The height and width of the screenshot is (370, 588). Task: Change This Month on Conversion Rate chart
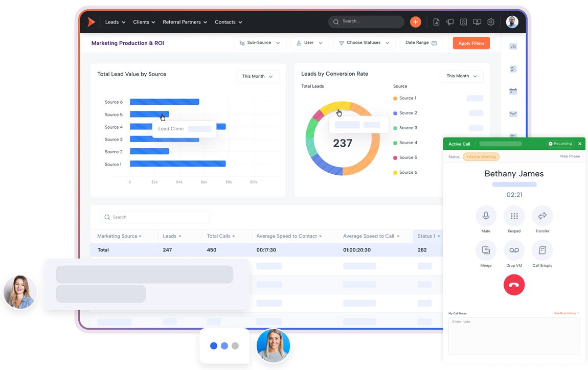(x=462, y=76)
